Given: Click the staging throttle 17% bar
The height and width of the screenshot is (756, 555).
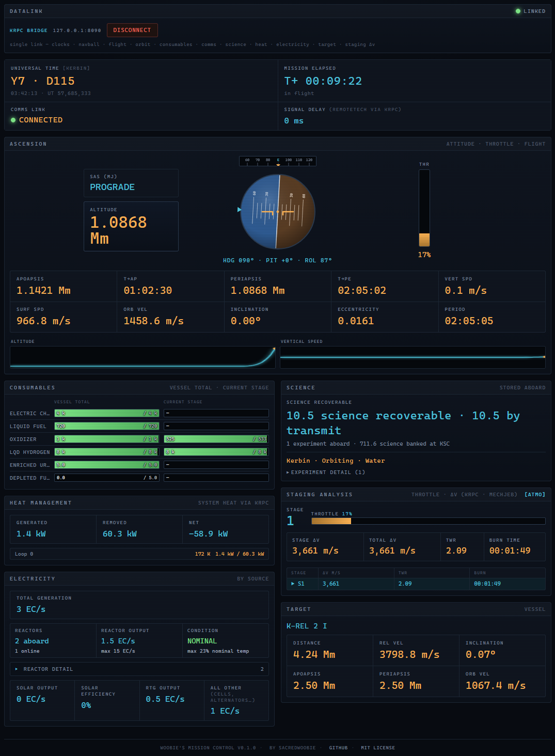Looking at the screenshot, I should 428,521.
